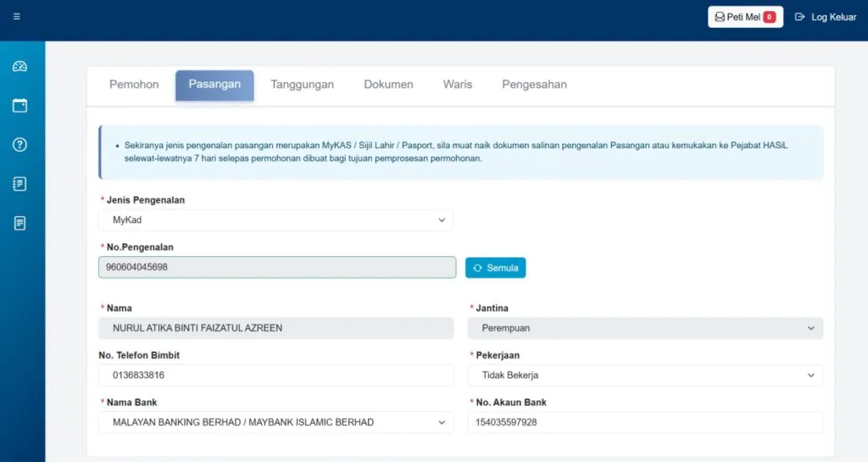Viewport: 868px width, 462px height.
Task: Select the Pasangan tab
Action: coord(214,85)
